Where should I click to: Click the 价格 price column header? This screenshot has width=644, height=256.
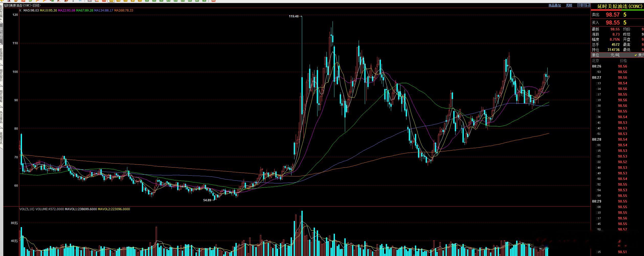click(623, 61)
